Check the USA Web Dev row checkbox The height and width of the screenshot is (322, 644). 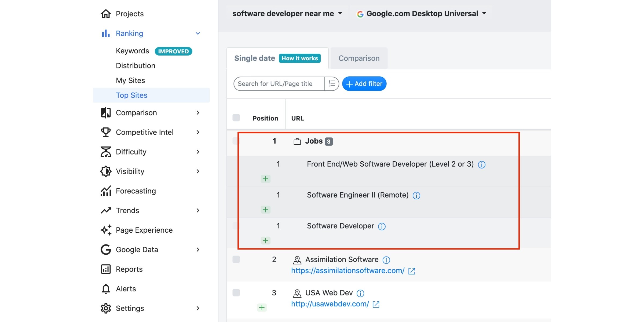point(236,292)
